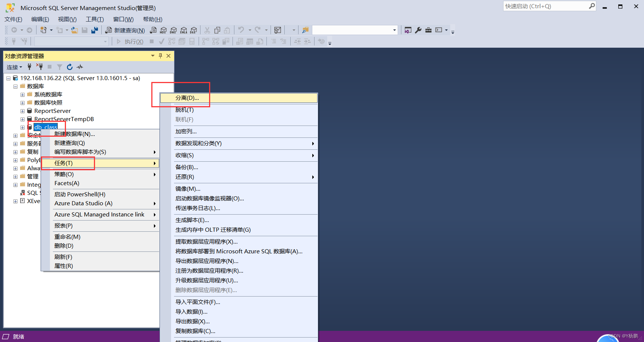Click the New Query (新建查询) toolbar button

point(125,30)
